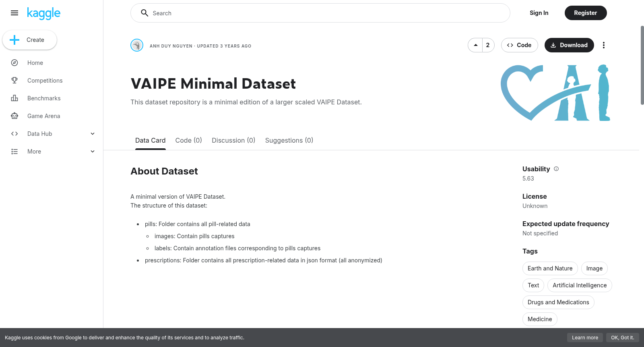Expand the Data Hub submenu chevron

click(x=93, y=134)
